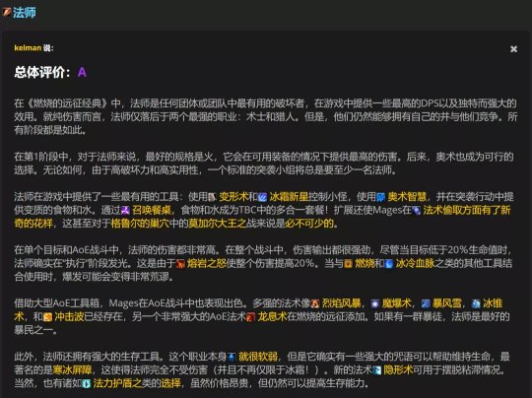Screen dimensions: 532x398
Task: Open the 就很软弱 link
Action: click(x=258, y=357)
